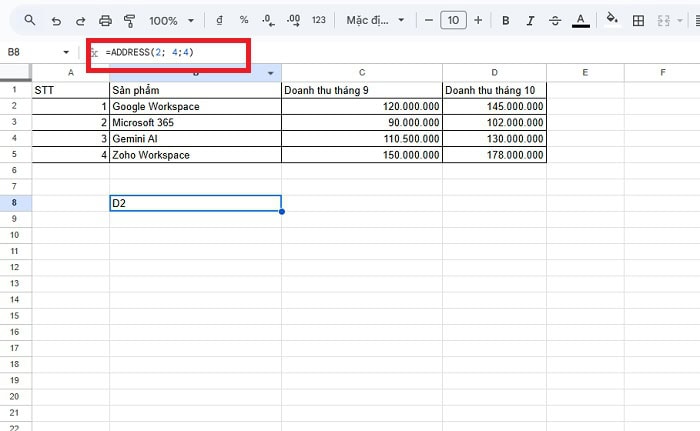Format as percent
Image resolution: width=700 pixels, height=431 pixels.
click(x=244, y=20)
